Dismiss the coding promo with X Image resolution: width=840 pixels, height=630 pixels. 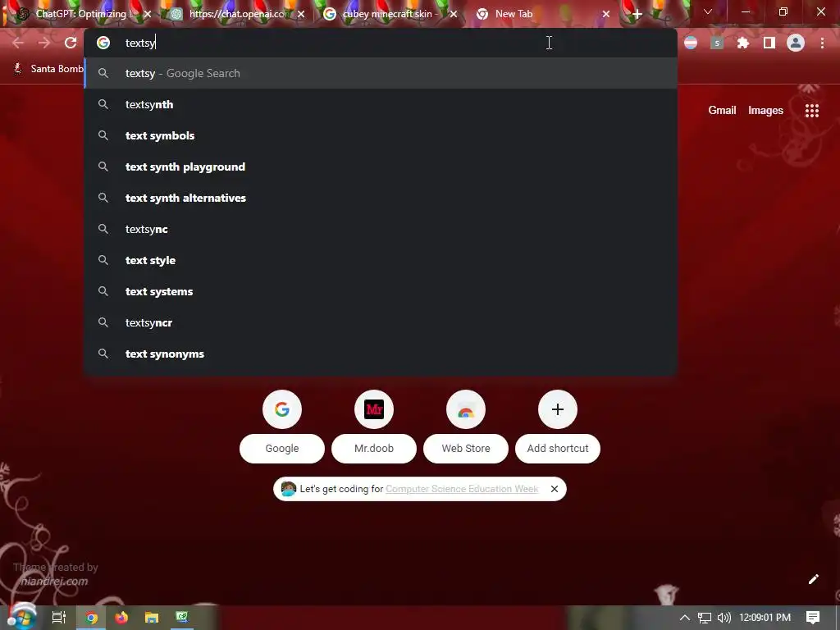click(555, 489)
